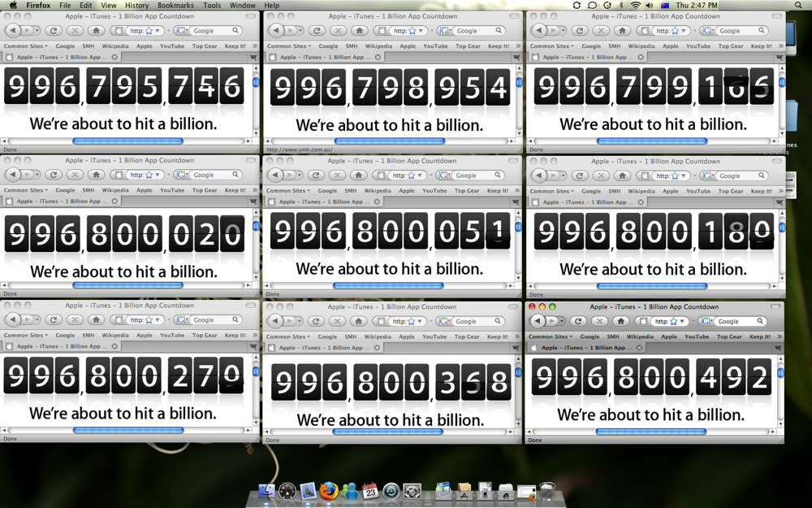
Task: Click SMH bookmark in 996,799 window
Action: (x=614, y=46)
